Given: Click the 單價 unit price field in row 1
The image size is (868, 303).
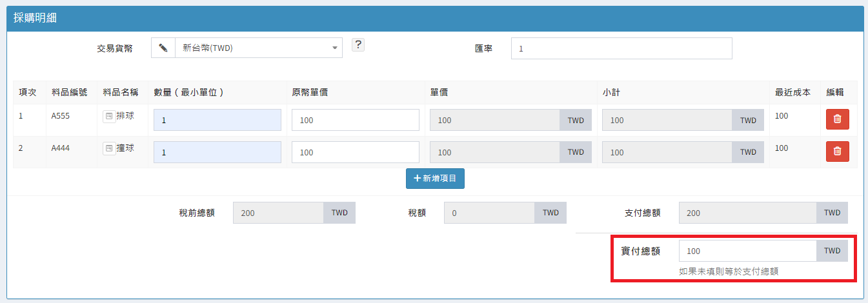Looking at the screenshot, I should click(x=495, y=120).
